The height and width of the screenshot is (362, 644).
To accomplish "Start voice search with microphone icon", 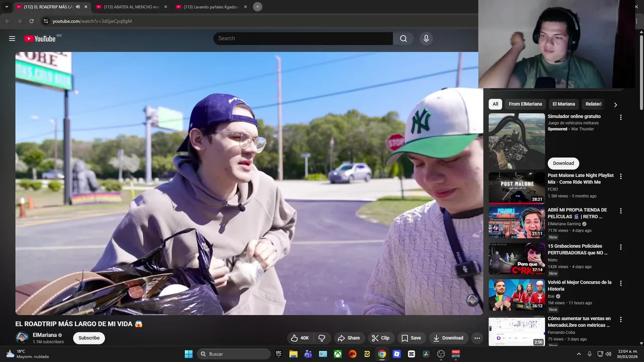I will 426,39.
